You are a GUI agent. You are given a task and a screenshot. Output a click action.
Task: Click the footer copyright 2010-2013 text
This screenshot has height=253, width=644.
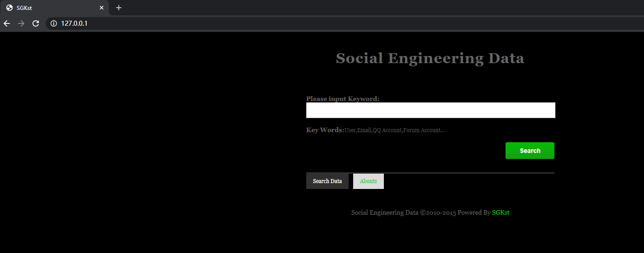(x=420, y=212)
